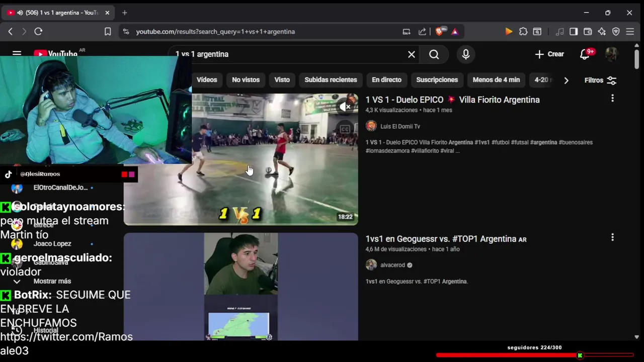Open alvacerod channel link
Image resolution: width=644 pixels, height=362 pixels.
pyautogui.click(x=392, y=265)
